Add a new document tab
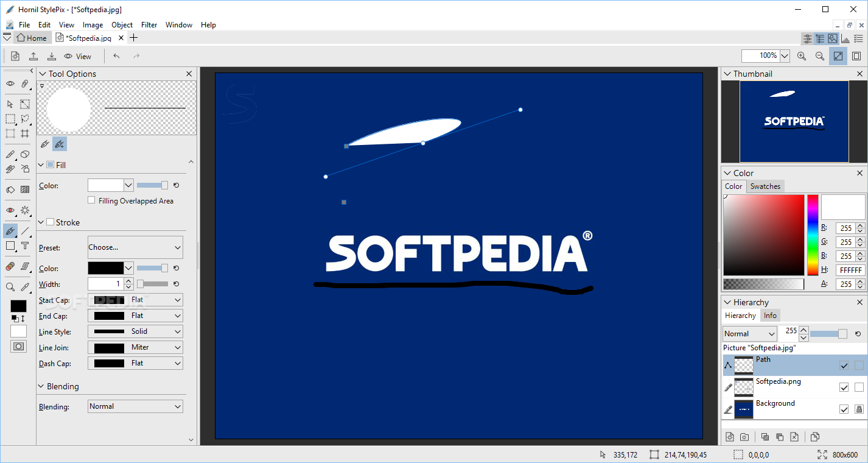868x463 pixels. click(134, 38)
